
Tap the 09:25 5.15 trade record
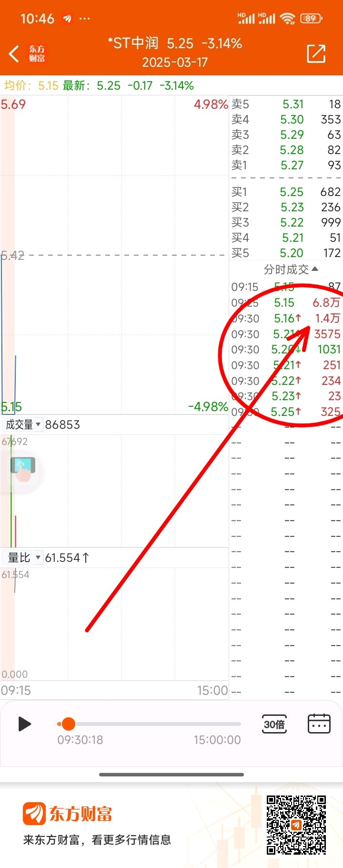coord(286,303)
